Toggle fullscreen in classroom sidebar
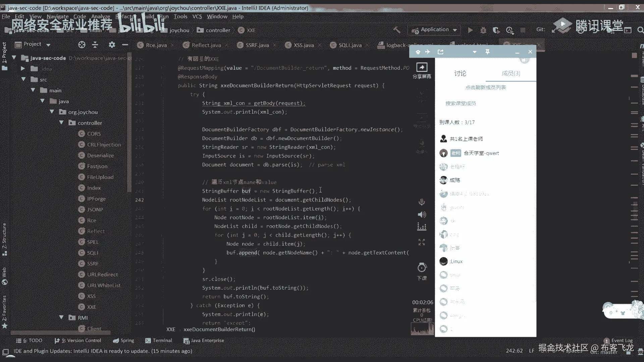The height and width of the screenshot is (362, 644). (x=422, y=242)
